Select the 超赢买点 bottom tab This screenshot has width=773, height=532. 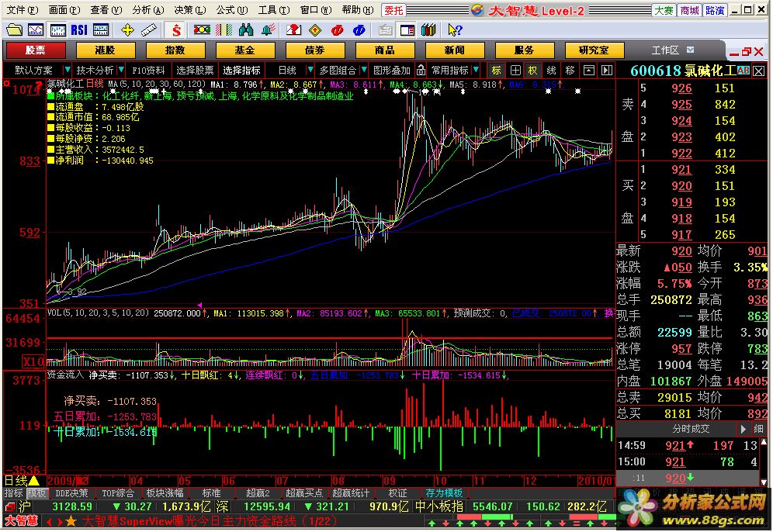tap(303, 493)
